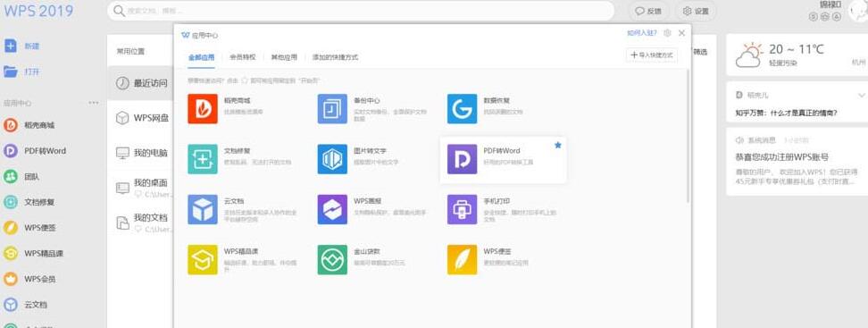
Task: Open the weather card showing 20 ~ 11℃
Action: [x=797, y=55]
